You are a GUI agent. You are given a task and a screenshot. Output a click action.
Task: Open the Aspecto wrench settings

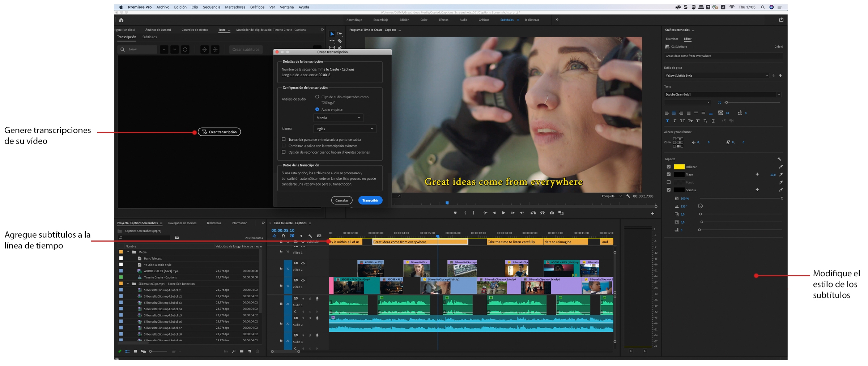(779, 159)
